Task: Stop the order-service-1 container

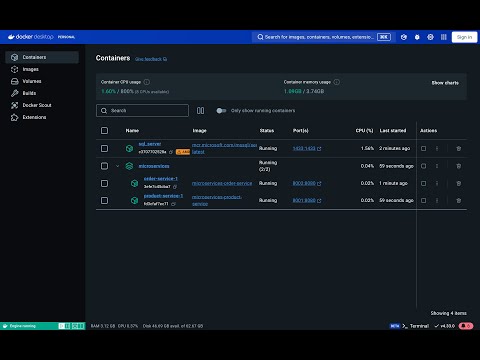Action: [423, 183]
